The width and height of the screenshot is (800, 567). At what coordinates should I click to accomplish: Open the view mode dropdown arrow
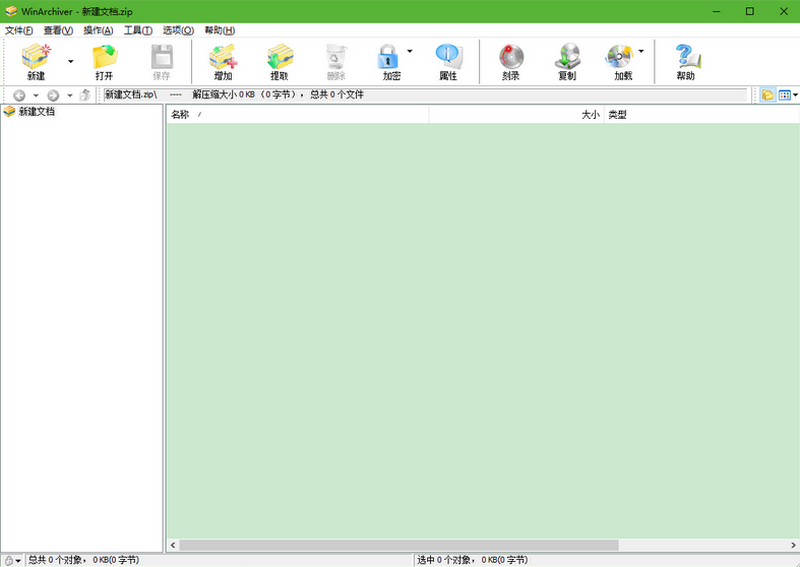(795, 95)
